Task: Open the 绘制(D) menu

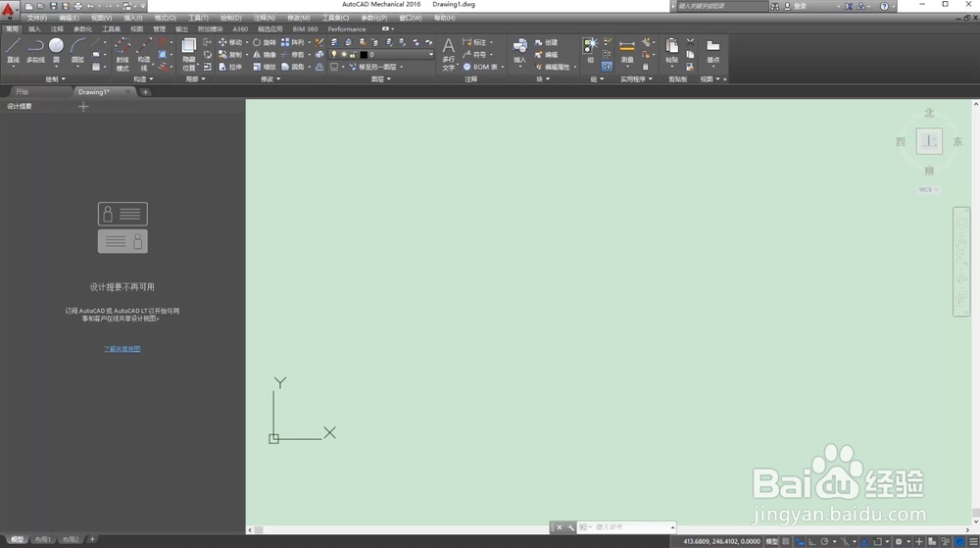Action: 230,18
